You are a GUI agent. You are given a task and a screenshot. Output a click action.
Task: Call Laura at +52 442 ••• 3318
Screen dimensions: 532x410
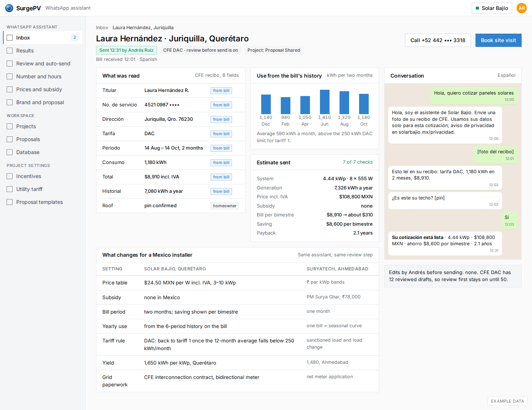[438, 40]
